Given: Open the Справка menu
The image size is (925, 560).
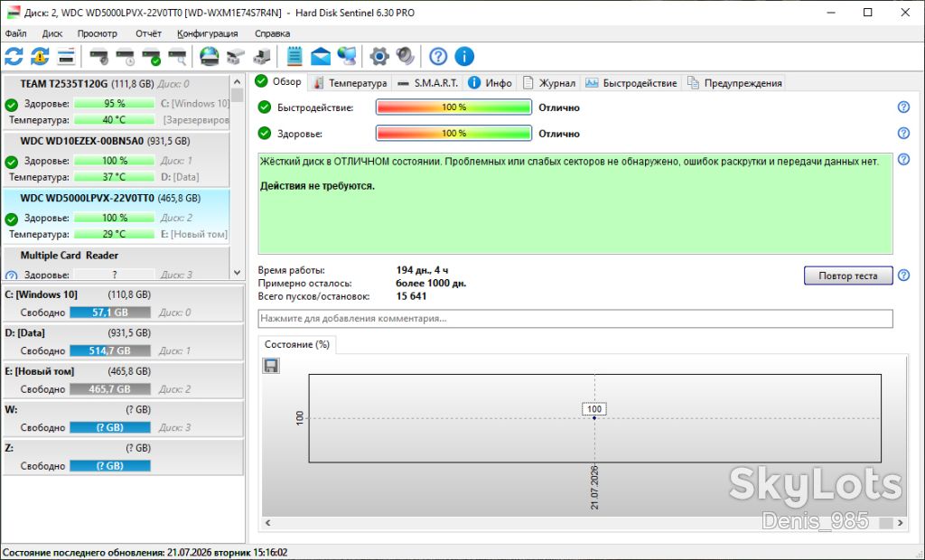Looking at the screenshot, I should pos(273,33).
